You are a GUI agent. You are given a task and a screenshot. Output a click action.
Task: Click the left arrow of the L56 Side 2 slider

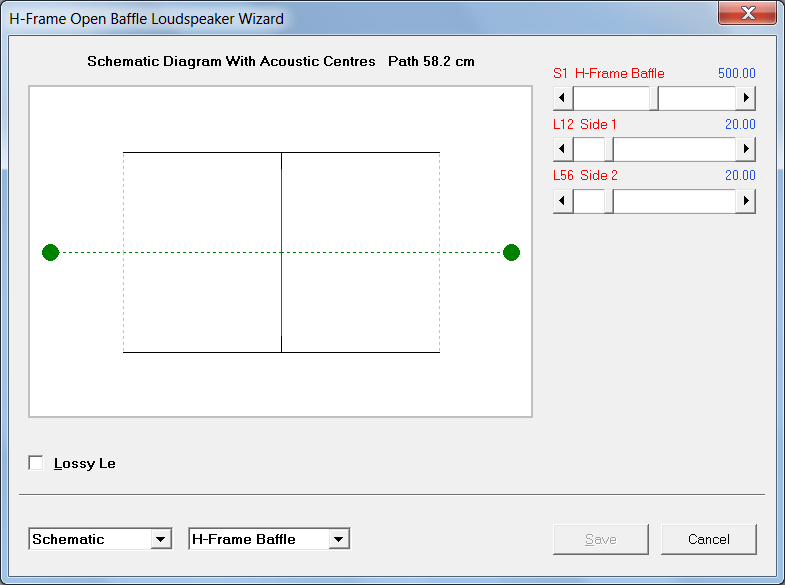tap(563, 201)
